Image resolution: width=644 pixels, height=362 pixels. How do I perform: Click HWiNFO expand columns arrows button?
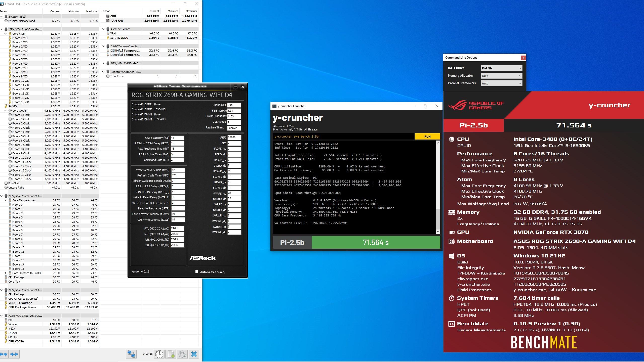pyautogui.click(x=4, y=354)
